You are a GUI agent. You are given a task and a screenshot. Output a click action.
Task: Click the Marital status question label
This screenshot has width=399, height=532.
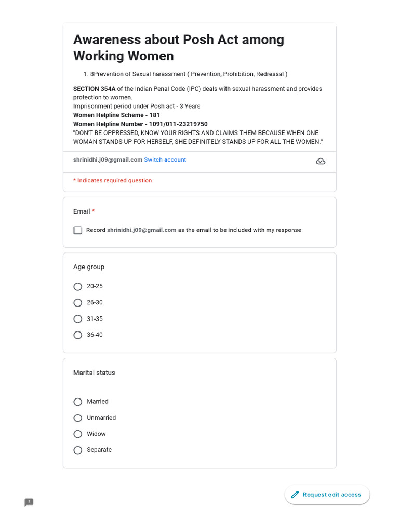94,373
